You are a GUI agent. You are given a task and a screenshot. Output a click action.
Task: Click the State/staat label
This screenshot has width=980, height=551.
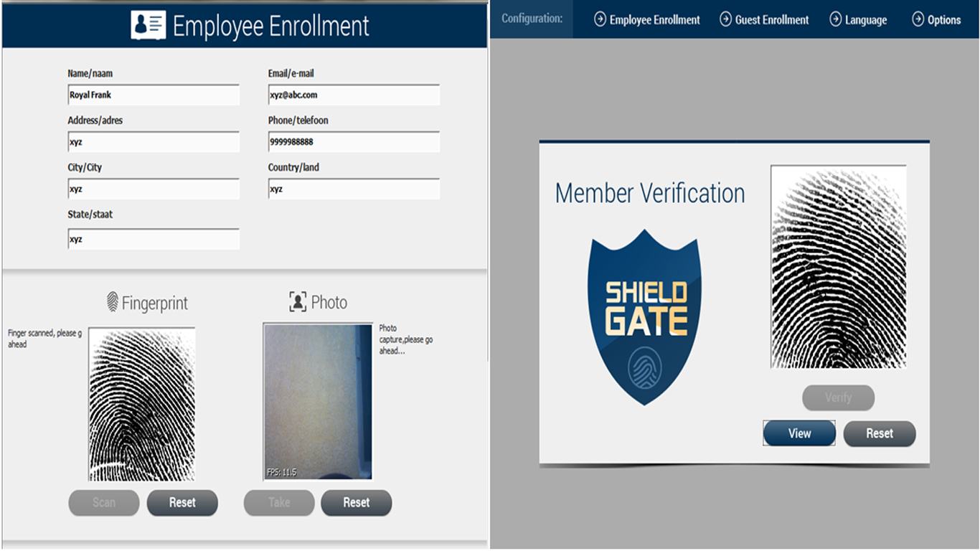[x=90, y=215]
